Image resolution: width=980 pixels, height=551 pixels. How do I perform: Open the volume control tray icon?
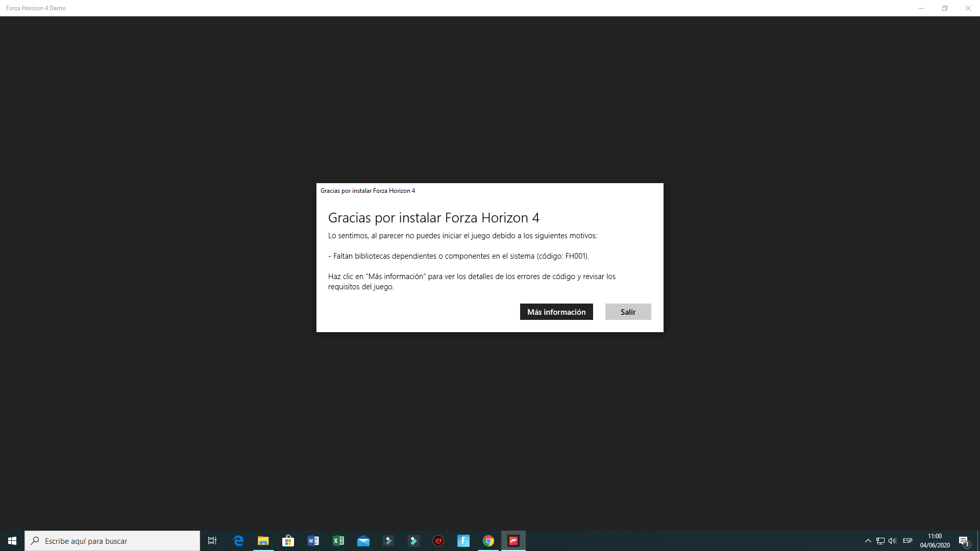pos(892,541)
